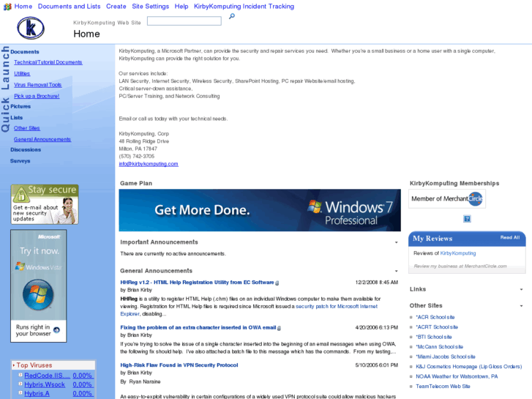Open the McCann School site link
Screen dimensions: 532x399
(x=440, y=347)
